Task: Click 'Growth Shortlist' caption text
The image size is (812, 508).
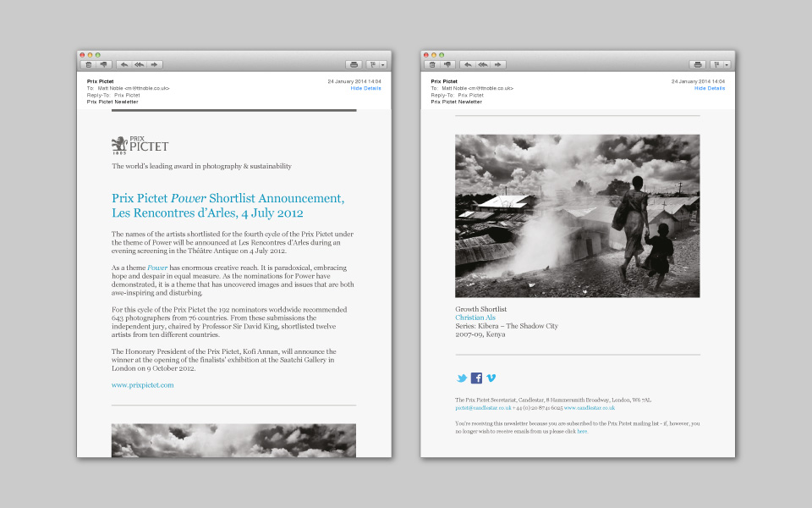Action: click(480, 309)
